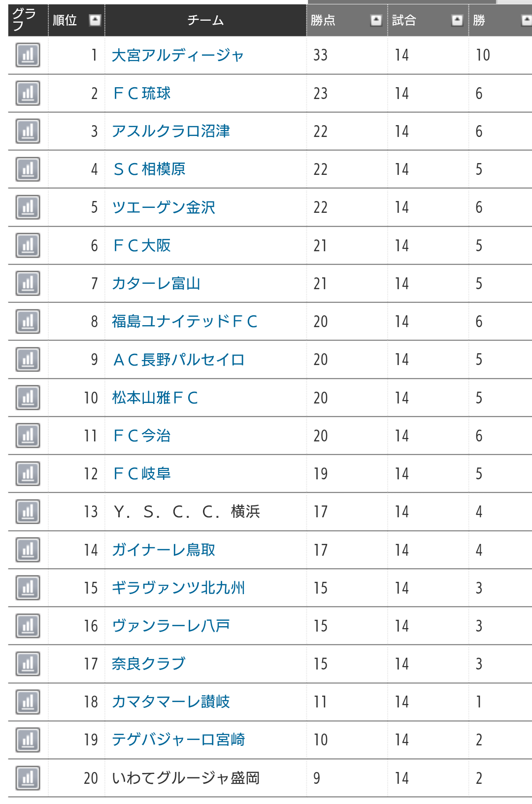This screenshot has width=532, height=804.
Task: Show the graph for ツエーゲン金沢
Action: coord(28,207)
